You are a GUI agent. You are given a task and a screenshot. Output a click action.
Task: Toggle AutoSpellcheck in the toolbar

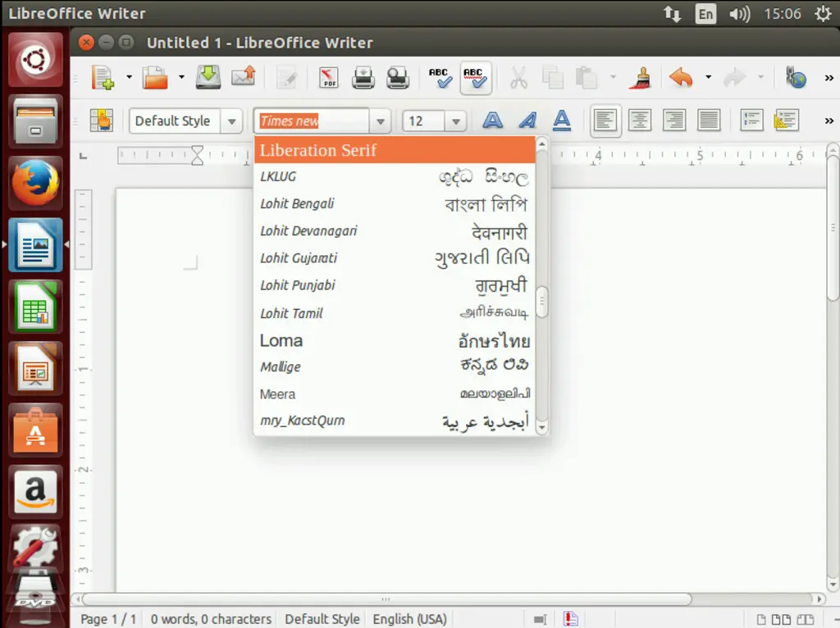(x=476, y=78)
